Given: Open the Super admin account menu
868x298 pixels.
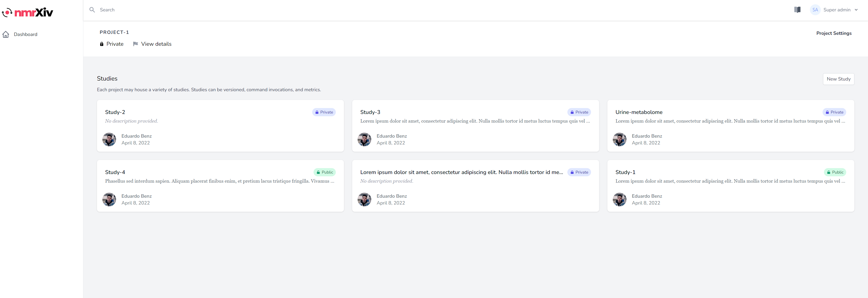Looking at the screenshot, I should click(x=837, y=10).
